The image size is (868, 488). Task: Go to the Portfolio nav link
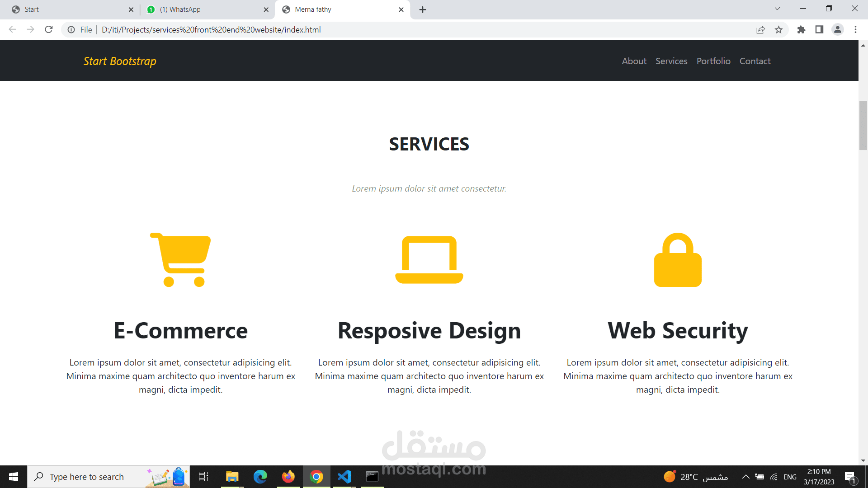tap(713, 61)
